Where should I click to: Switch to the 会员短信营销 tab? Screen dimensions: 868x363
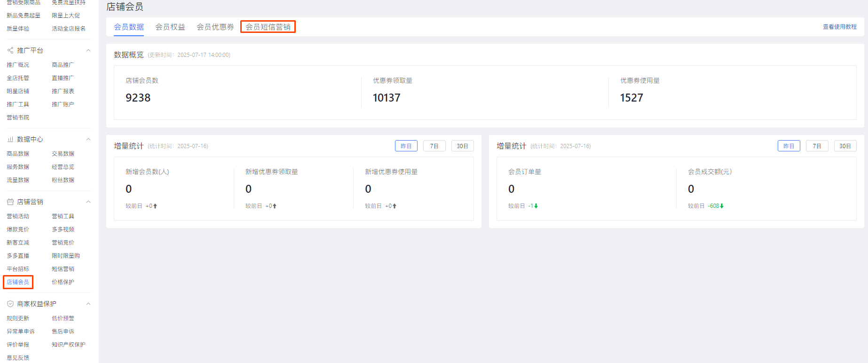pos(268,27)
